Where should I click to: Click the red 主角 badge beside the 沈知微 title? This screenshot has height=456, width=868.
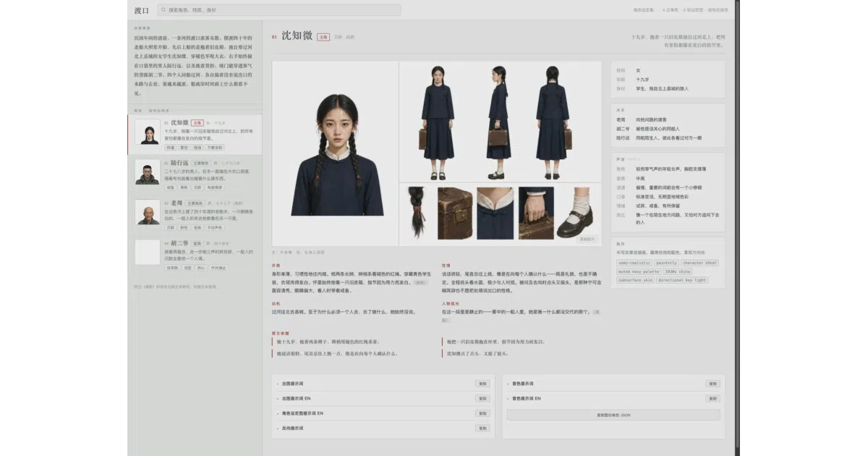click(323, 37)
